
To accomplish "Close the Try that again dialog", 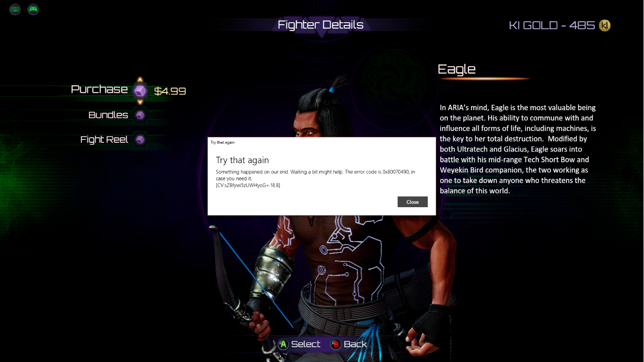I will click(x=413, y=202).
